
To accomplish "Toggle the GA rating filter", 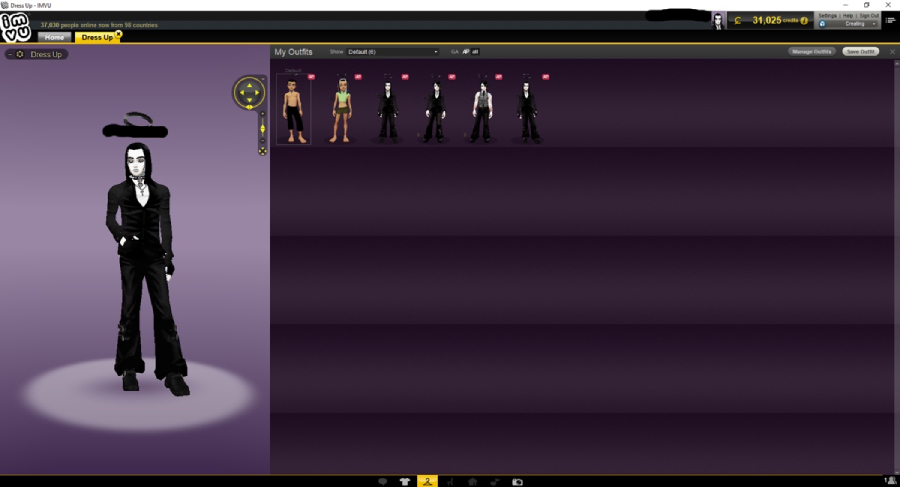I will tap(455, 52).
